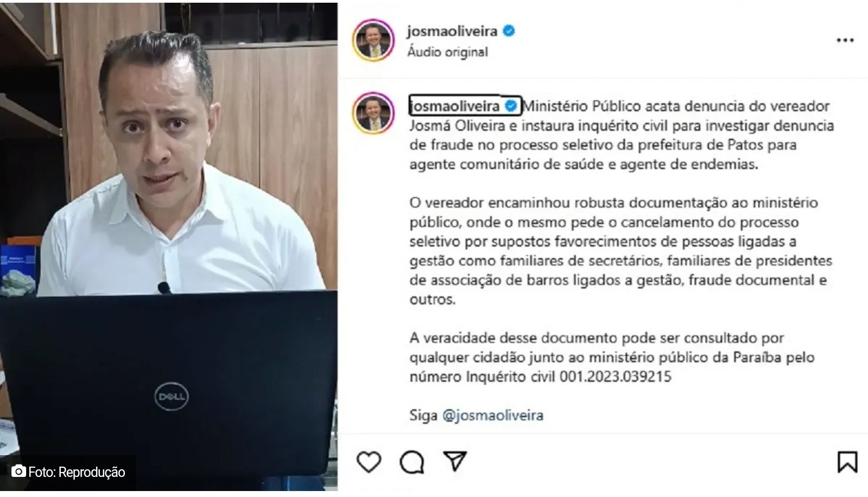Open comments via speech bubble icon
This screenshot has height=497, width=868.
[x=412, y=462]
